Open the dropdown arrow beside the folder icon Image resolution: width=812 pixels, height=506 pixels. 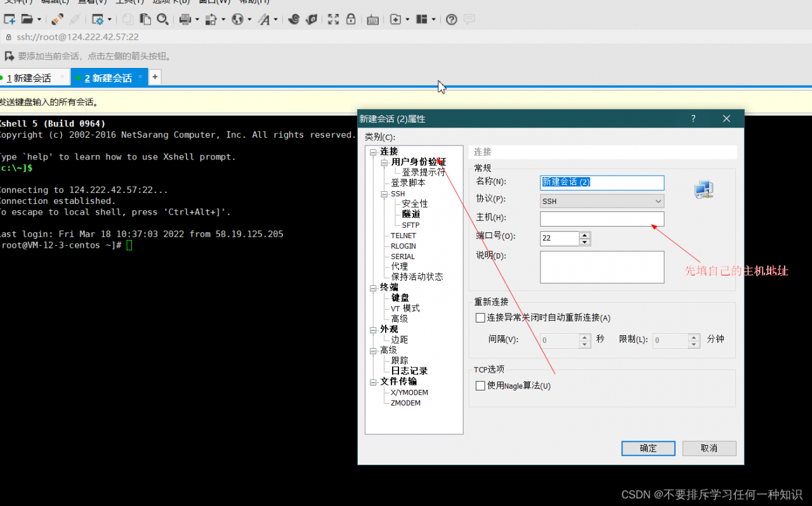point(39,20)
